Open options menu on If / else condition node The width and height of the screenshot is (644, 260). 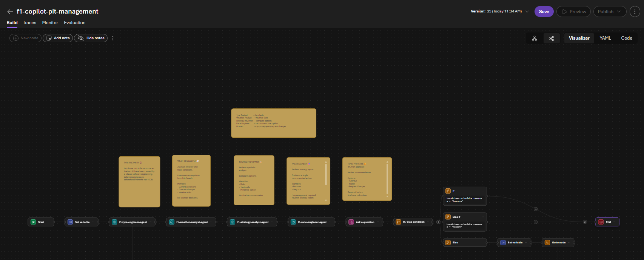pos(428,222)
